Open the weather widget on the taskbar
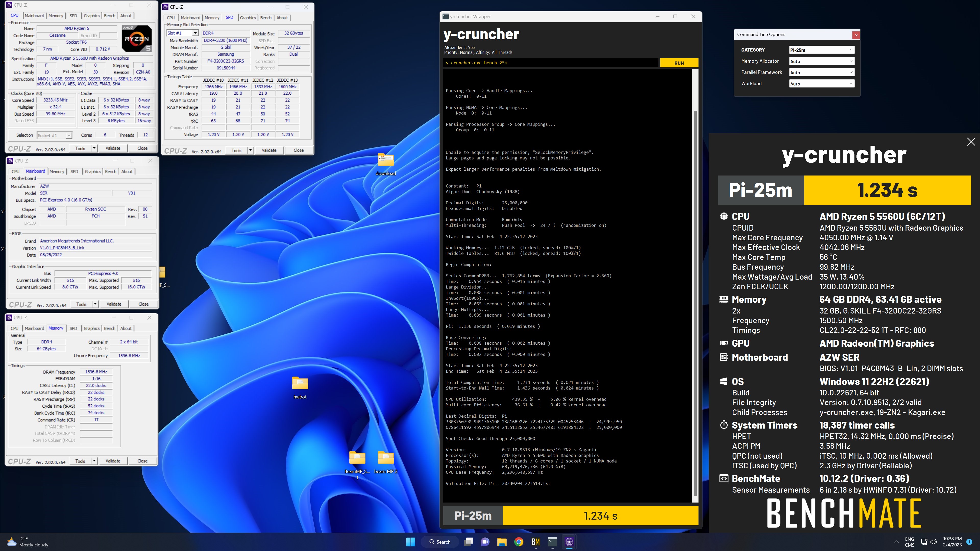Image resolution: width=980 pixels, height=551 pixels. click(29, 542)
